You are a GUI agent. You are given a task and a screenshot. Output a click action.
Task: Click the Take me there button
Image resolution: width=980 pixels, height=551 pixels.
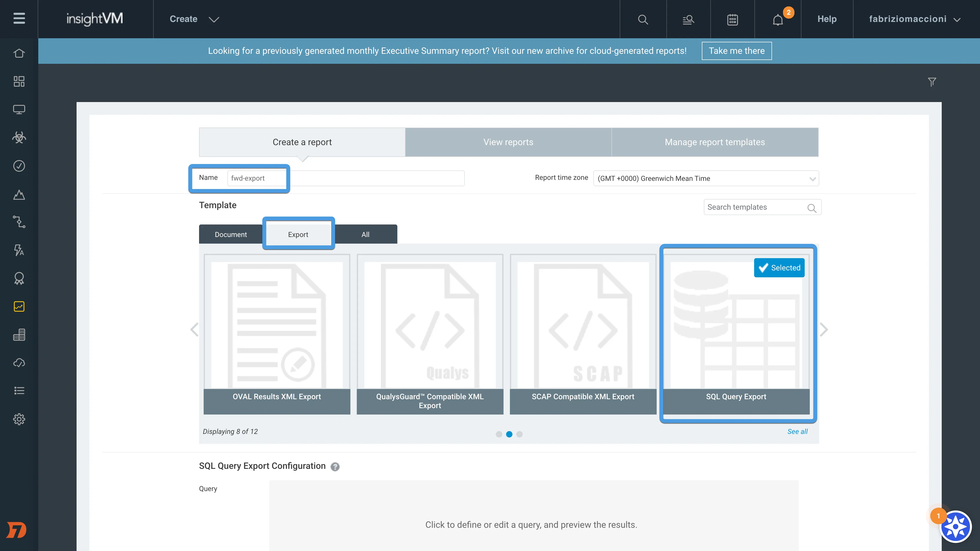737,51
